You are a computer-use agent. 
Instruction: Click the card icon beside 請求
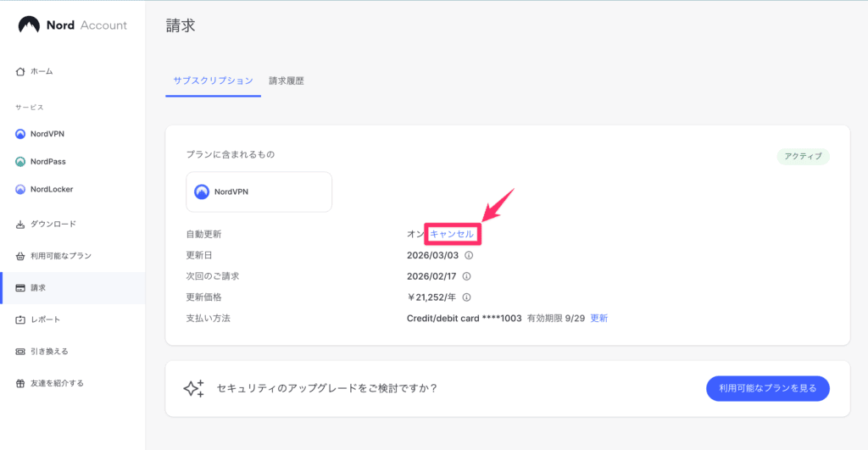pos(20,288)
